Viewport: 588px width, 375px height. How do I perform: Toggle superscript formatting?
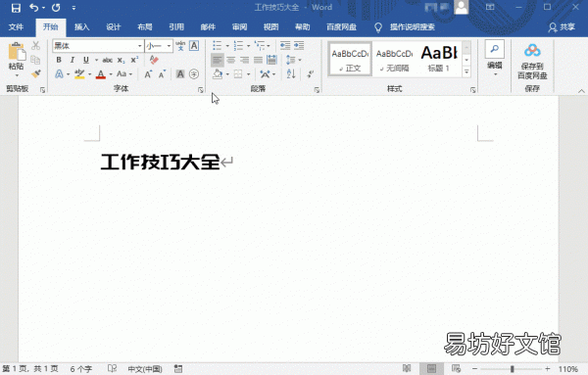(x=134, y=60)
